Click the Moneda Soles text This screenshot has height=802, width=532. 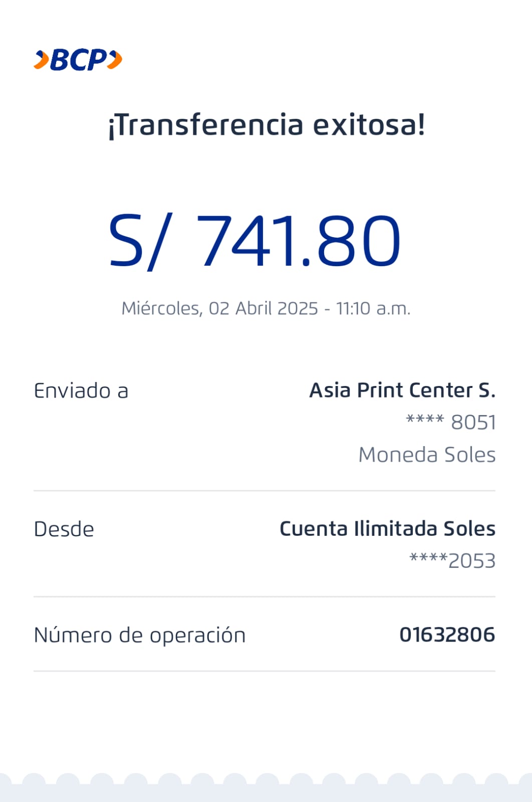pyautogui.click(x=427, y=455)
